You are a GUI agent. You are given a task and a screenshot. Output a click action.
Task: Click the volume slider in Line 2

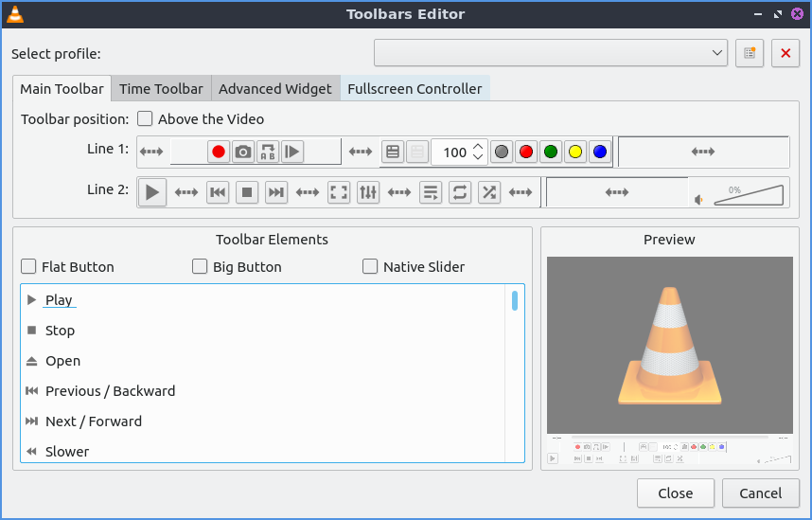tap(748, 194)
